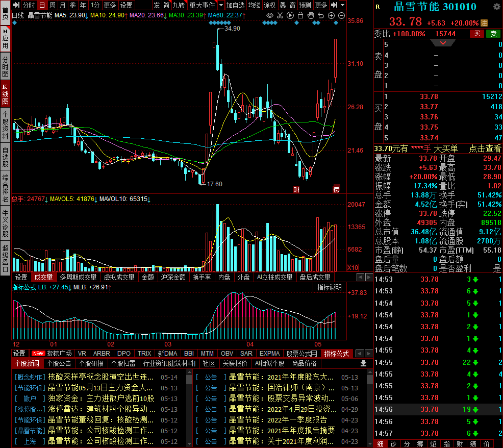Viewport: 503px width, 448px height.
Task: Switch to 筹 tab below trade ticks
Action: pos(420,444)
